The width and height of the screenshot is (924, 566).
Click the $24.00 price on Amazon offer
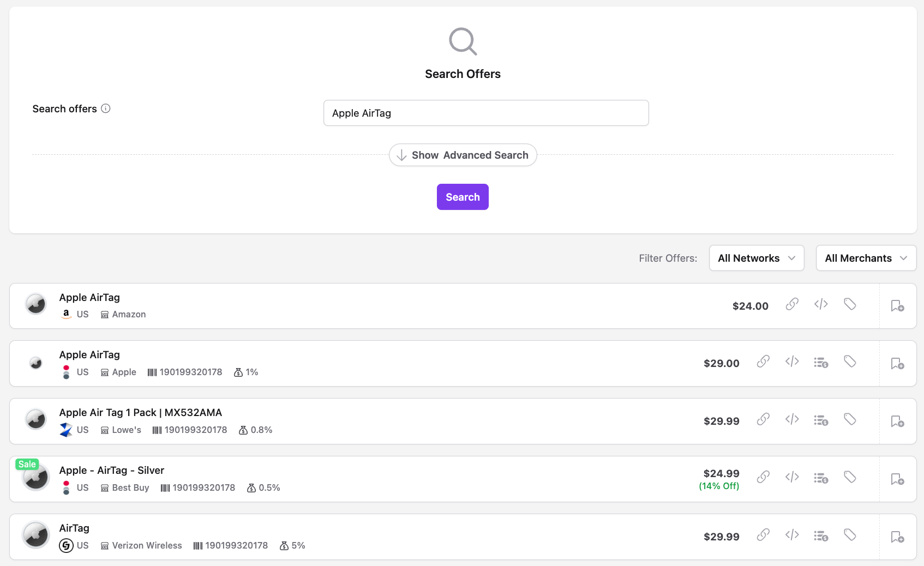click(x=751, y=306)
